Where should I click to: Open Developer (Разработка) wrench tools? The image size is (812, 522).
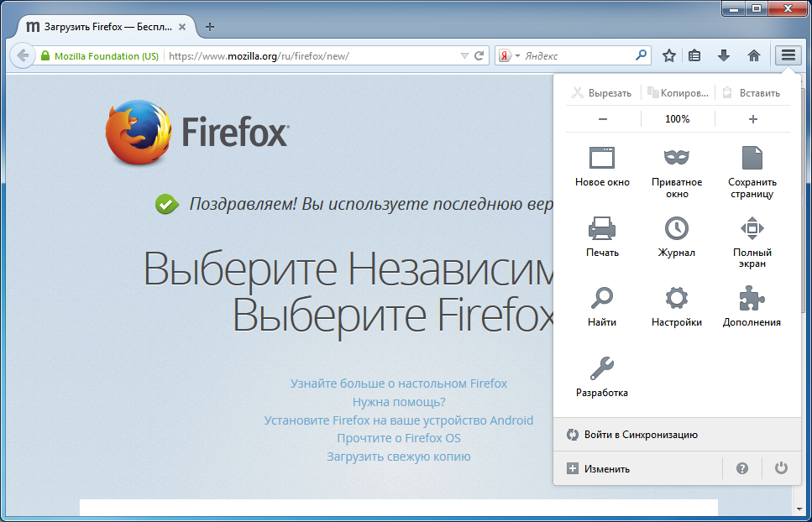602,377
